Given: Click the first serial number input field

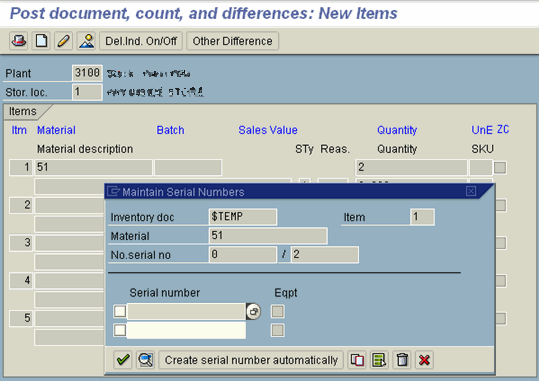Looking at the screenshot, I should tap(187, 312).
